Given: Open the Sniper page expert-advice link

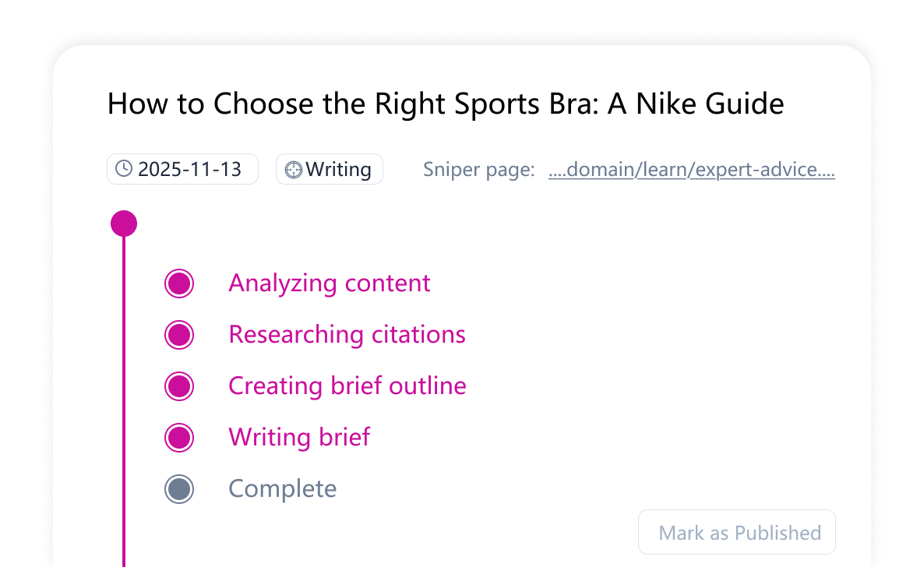Looking at the screenshot, I should point(691,170).
